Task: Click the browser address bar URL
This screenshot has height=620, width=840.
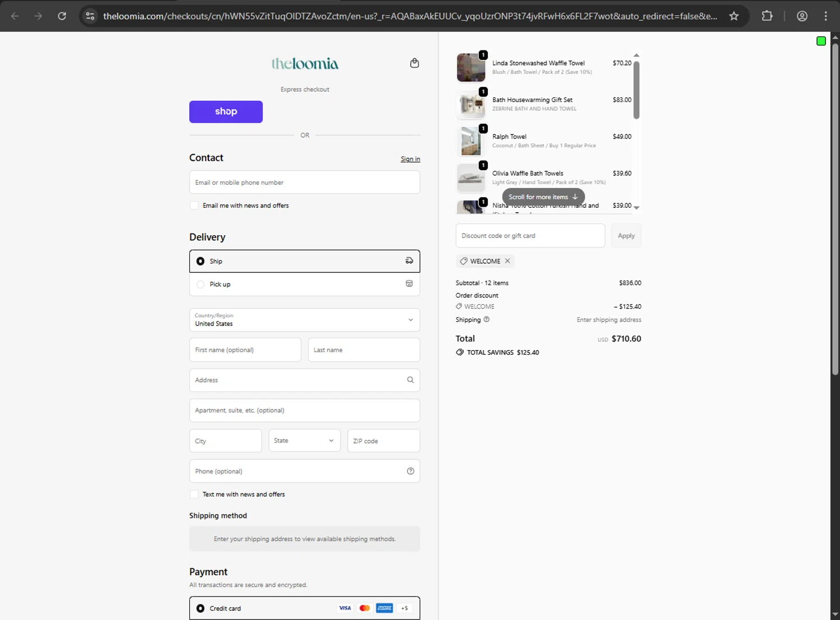Action: pos(410,16)
